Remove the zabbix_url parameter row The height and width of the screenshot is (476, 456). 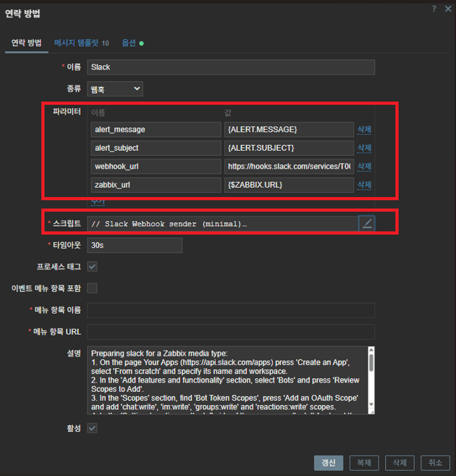pyautogui.click(x=364, y=185)
